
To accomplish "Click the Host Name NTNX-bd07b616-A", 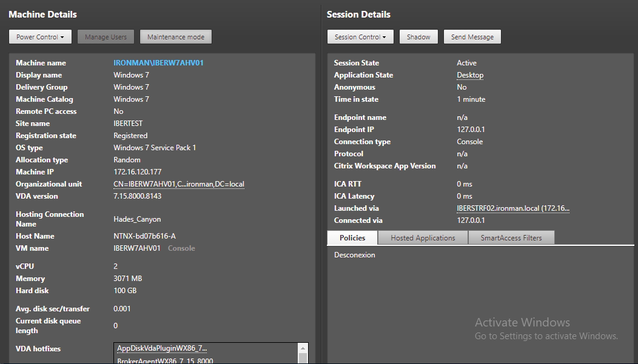I will (144, 236).
